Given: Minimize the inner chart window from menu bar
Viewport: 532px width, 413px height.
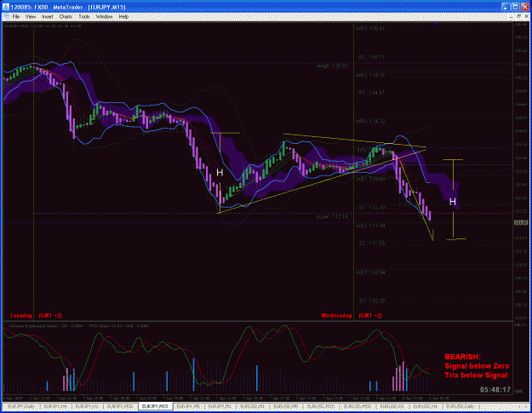Looking at the screenshot, I should click(x=512, y=16).
